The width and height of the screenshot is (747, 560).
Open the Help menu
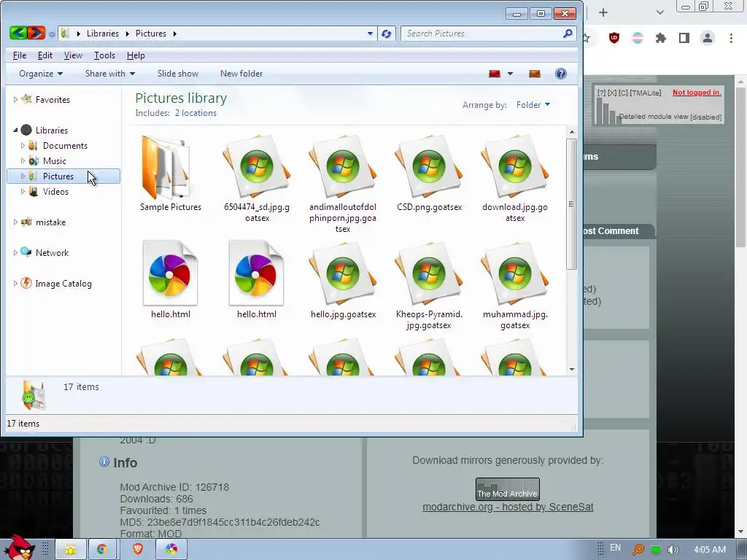click(x=136, y=55)
